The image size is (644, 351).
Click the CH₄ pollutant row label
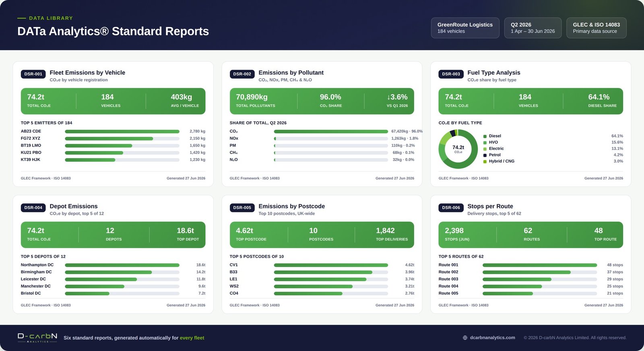coord(233,153)
